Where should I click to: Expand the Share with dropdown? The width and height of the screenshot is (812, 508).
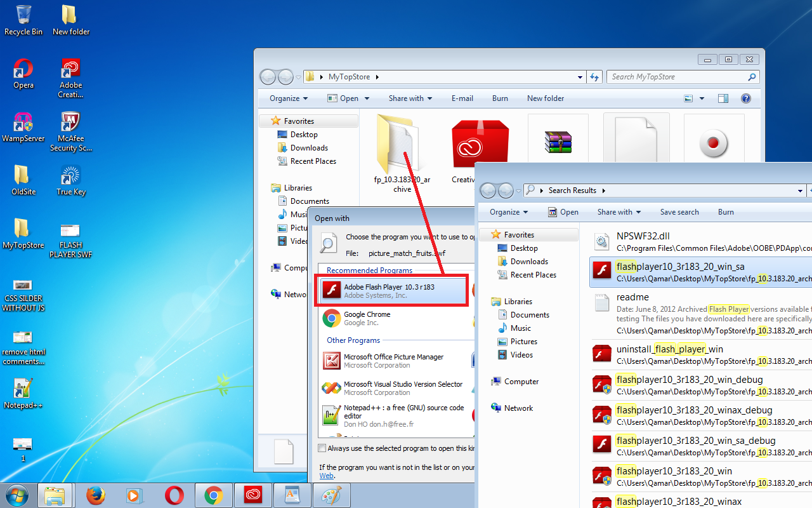(409, 98)
